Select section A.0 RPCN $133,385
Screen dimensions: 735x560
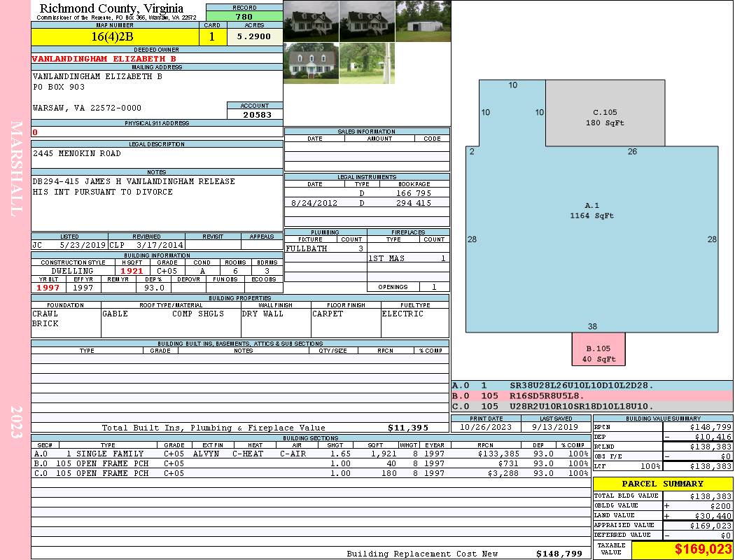click(x=498, y=454)
